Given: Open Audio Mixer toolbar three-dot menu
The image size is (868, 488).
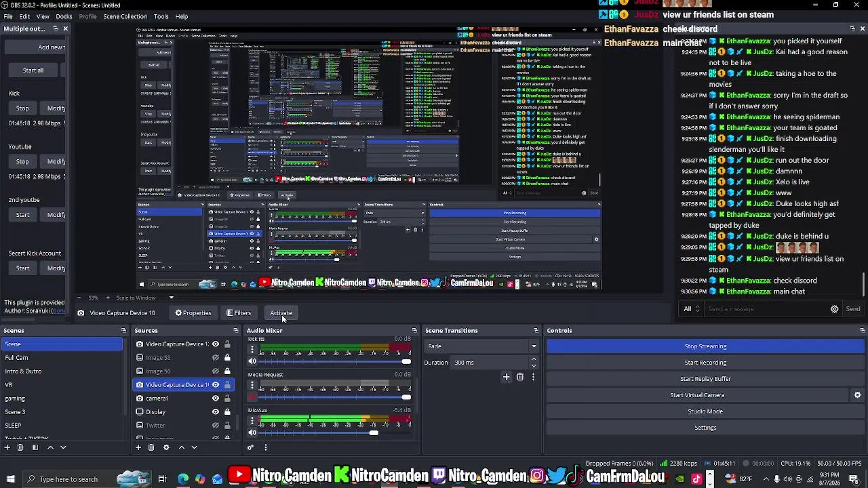Looking at the screenshot, I should [x=265, y=447].
